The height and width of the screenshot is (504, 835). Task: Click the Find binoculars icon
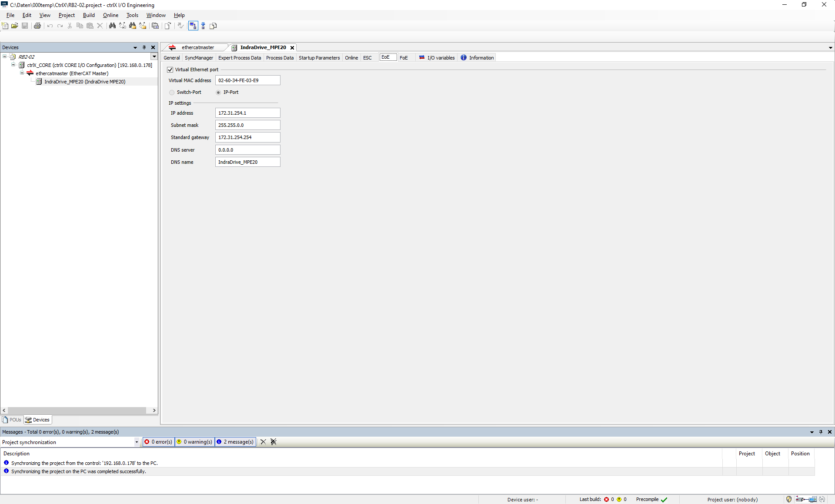[112, 26]
